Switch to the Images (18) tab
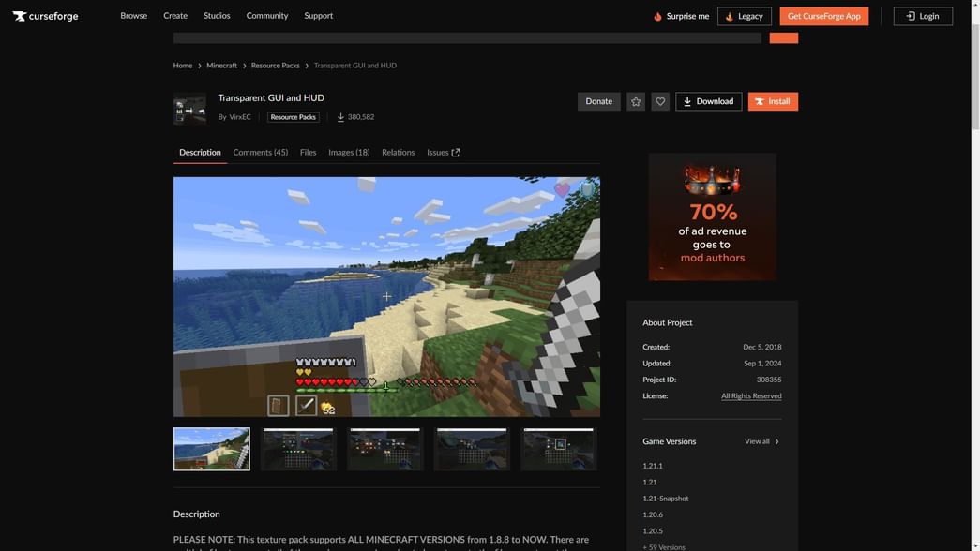The image size is (980, 551). pyautogui.click(x=347, y=152)
